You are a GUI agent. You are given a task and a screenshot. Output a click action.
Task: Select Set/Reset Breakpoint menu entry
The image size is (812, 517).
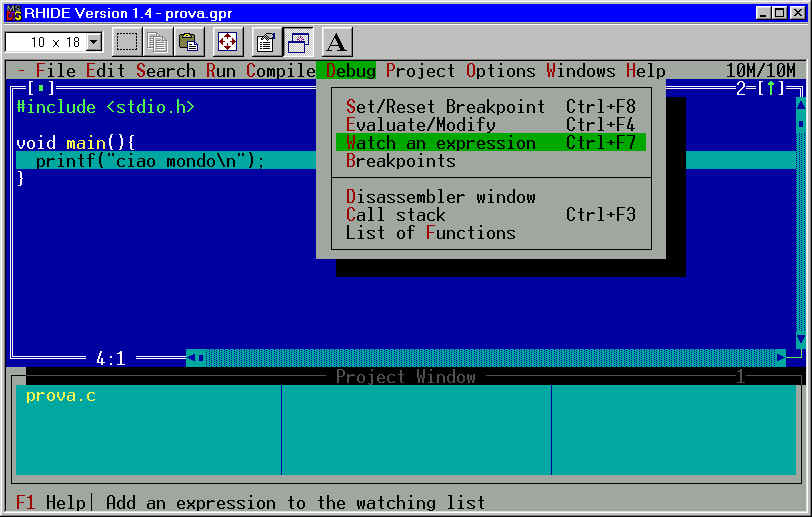tap(445, 107)
